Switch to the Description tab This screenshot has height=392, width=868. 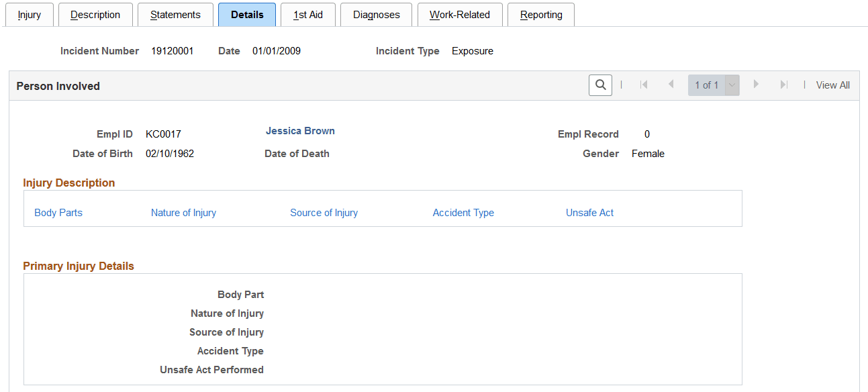[x=95, y=14]
